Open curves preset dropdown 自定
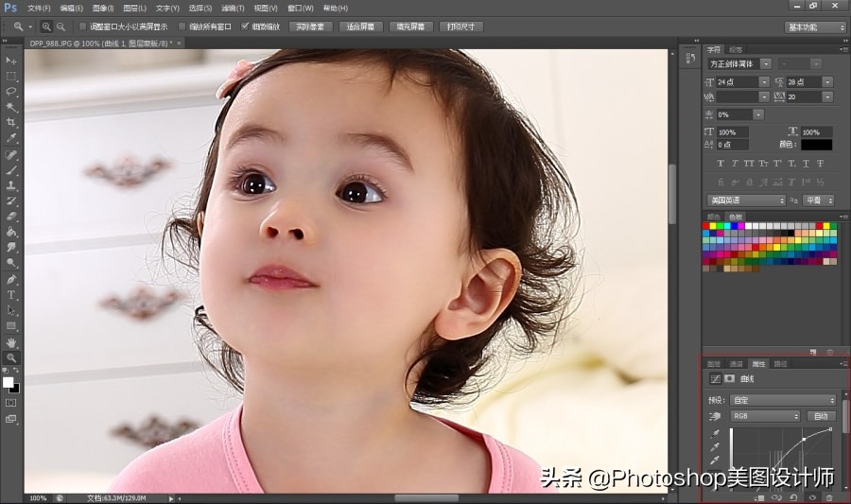The width and height of the screenshot is (851, 504). [x=783, y=400]
